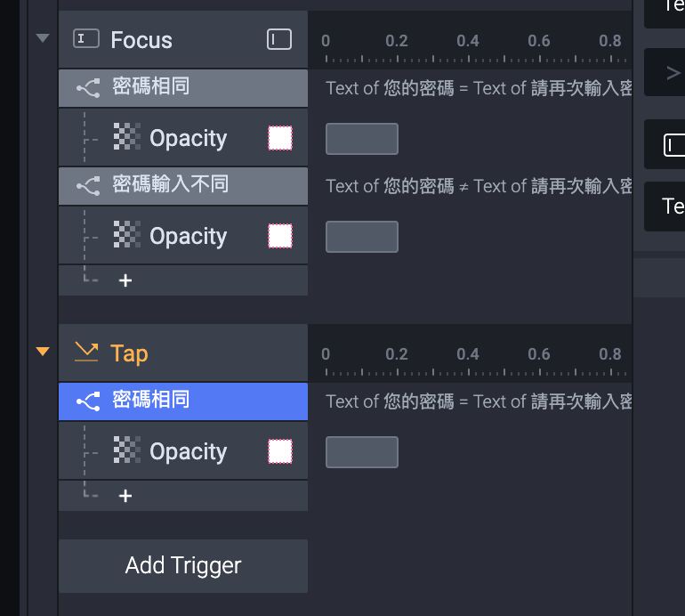Add a response with the plus under Focus
Viewport: 685px width, 616px height.
coord(125,280)
